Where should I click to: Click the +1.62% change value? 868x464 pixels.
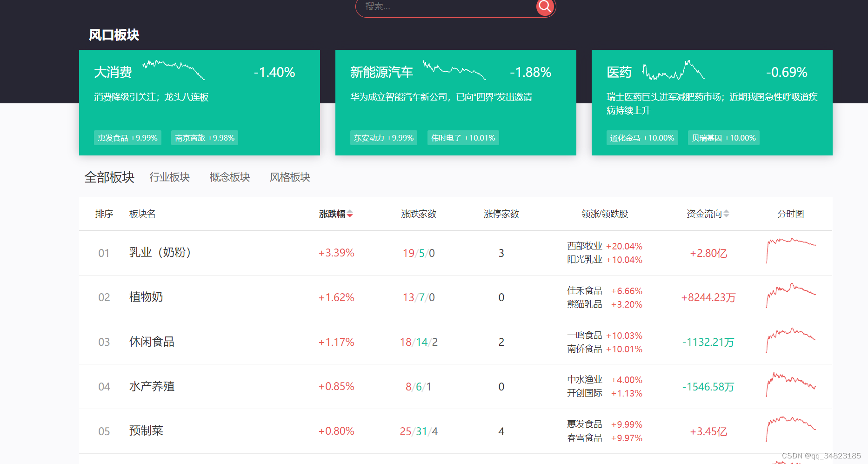336,297
